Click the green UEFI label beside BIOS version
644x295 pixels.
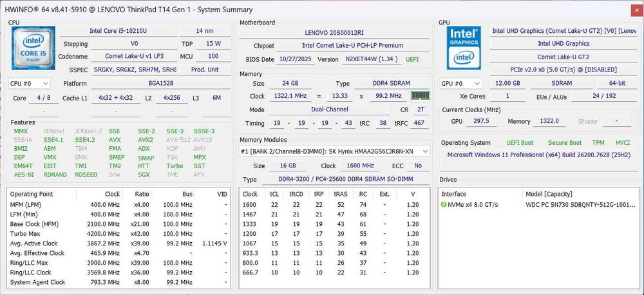[x=412, y=59]
